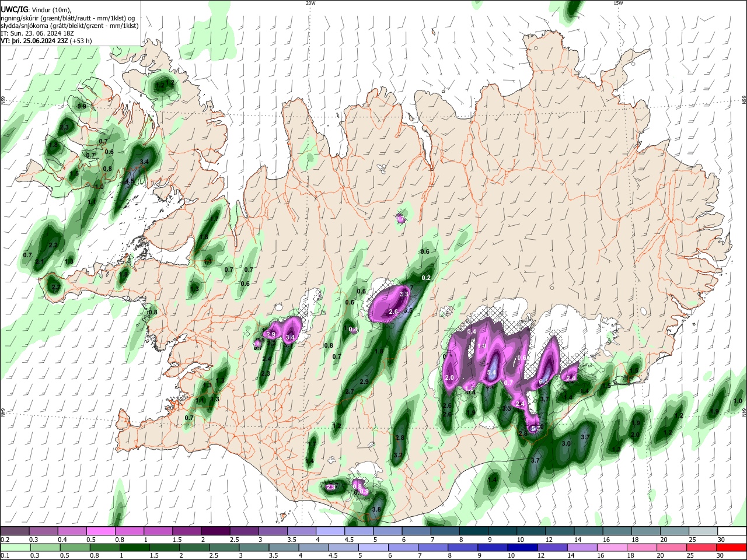This screenshot has height=560, width=747.
Task: Click the upper-row light grey swatch labeled 25
Action: coord(703,531)
